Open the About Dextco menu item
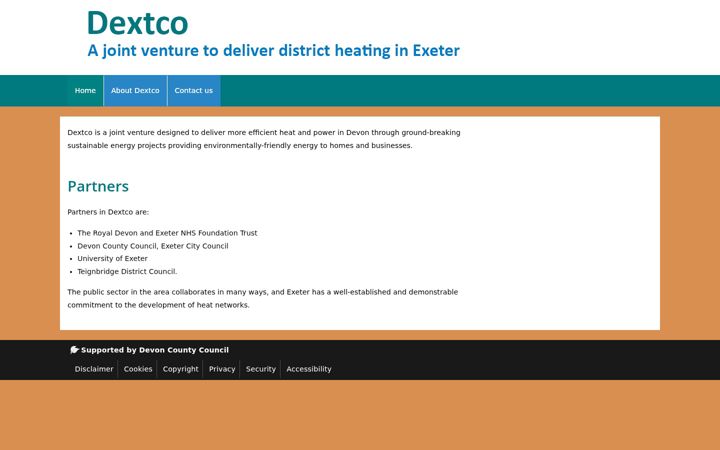The height and width of the screenshot is (450, 720). click(x=135, y=90)
